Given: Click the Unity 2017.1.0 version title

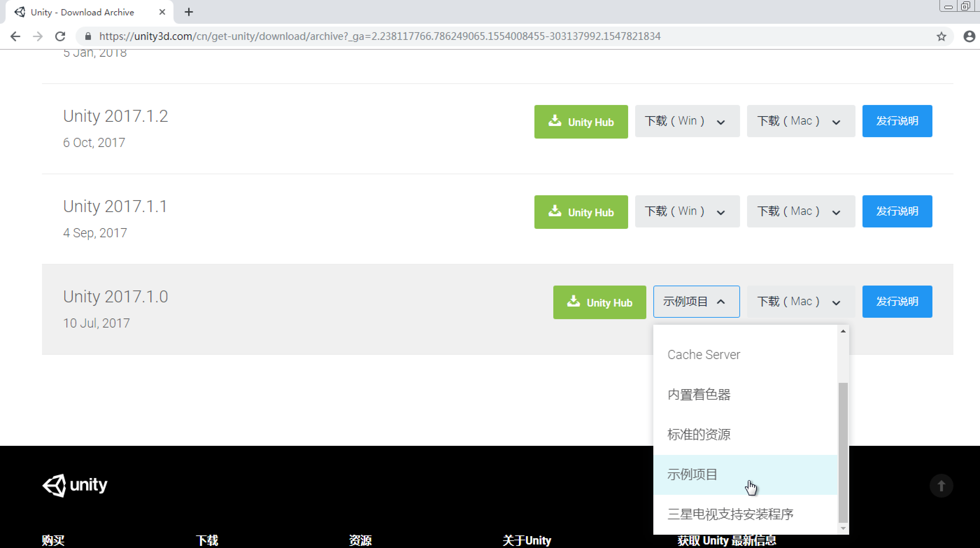Looking at the screenshot, I should pos(116,296).
